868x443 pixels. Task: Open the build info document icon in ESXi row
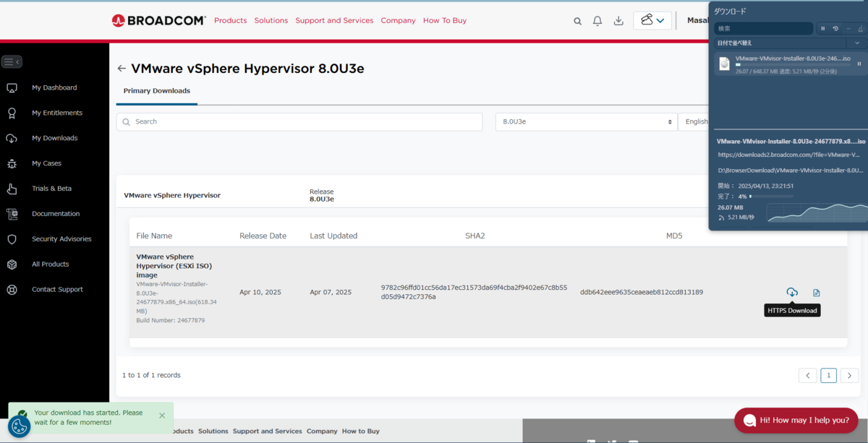click(817, 293)
